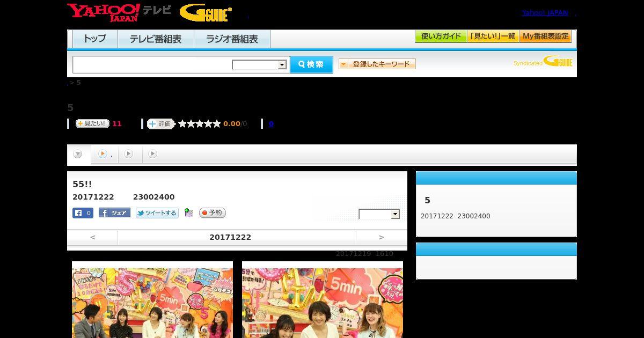Open the 「見たい!」一覧 list
Screen dimensions: 644x338
pyautogui.click(x=493, y=36)
